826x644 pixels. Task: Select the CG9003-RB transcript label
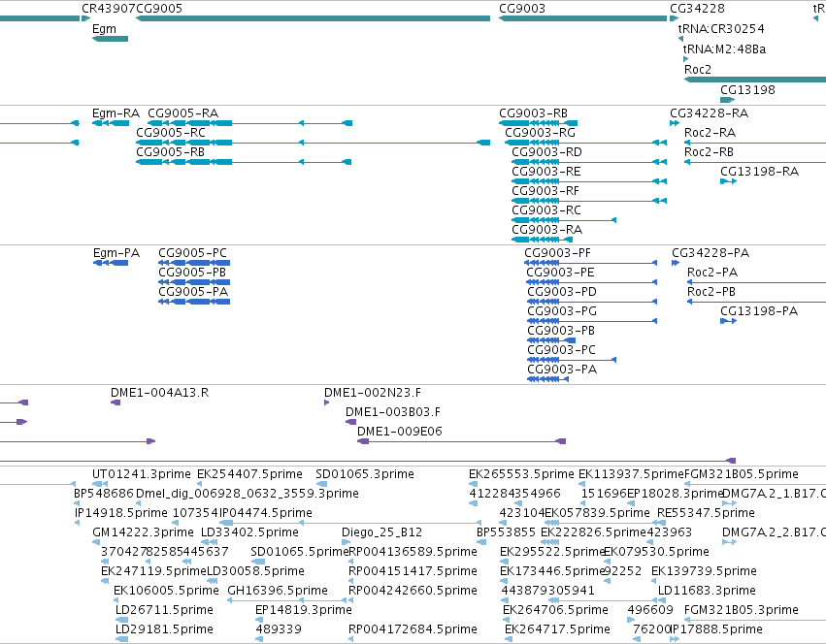pos(533,113)
